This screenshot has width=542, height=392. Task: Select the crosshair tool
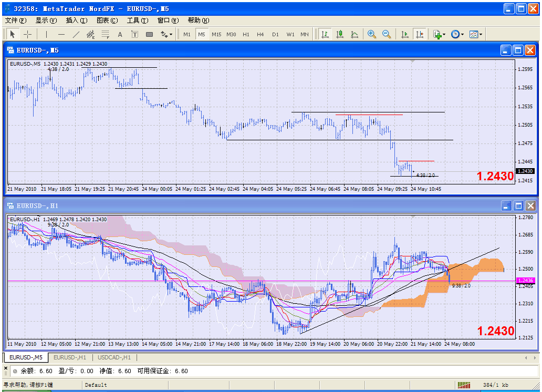tap(27, 34)
